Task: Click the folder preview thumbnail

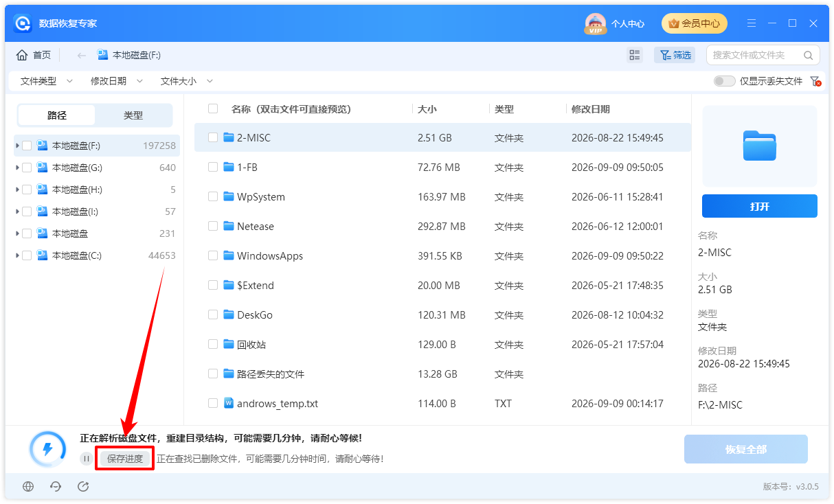Action: [x=760, y=146]
